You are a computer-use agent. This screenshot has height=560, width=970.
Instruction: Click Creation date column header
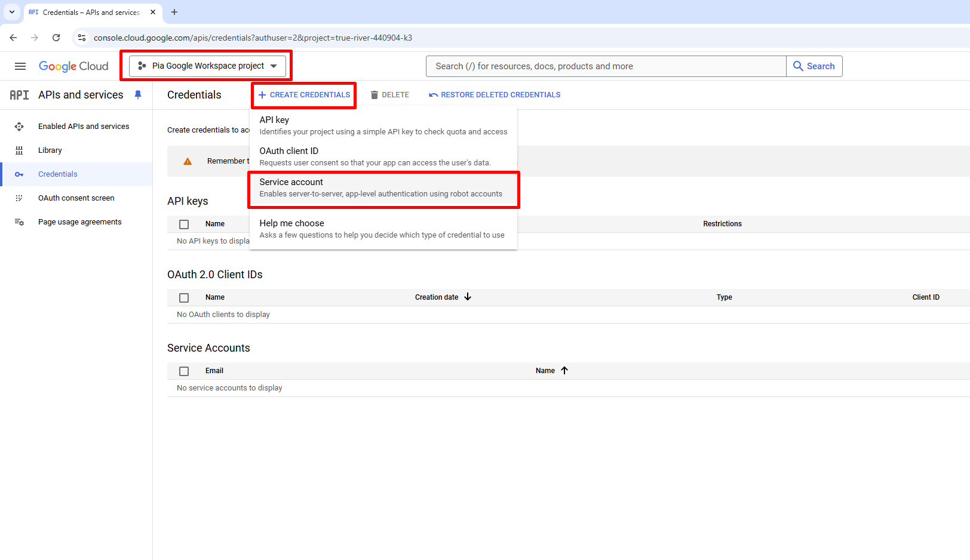click(x=437, y=297)
